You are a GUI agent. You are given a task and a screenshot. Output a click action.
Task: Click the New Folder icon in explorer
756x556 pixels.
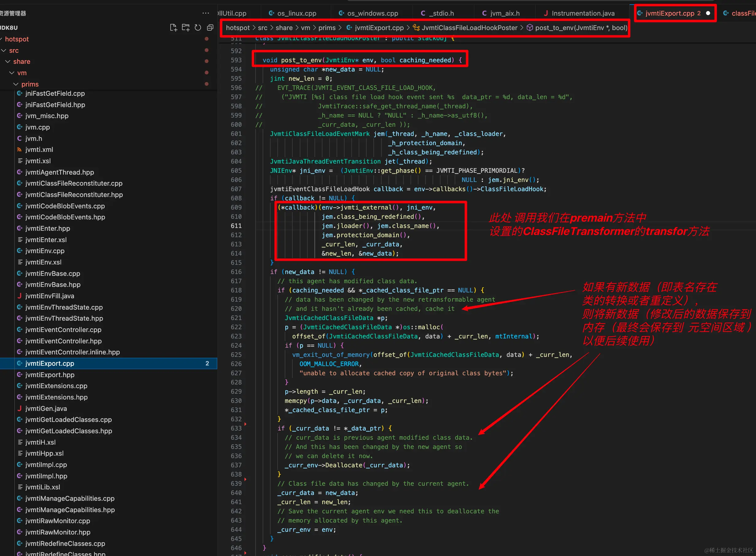(x=186, y=28)
